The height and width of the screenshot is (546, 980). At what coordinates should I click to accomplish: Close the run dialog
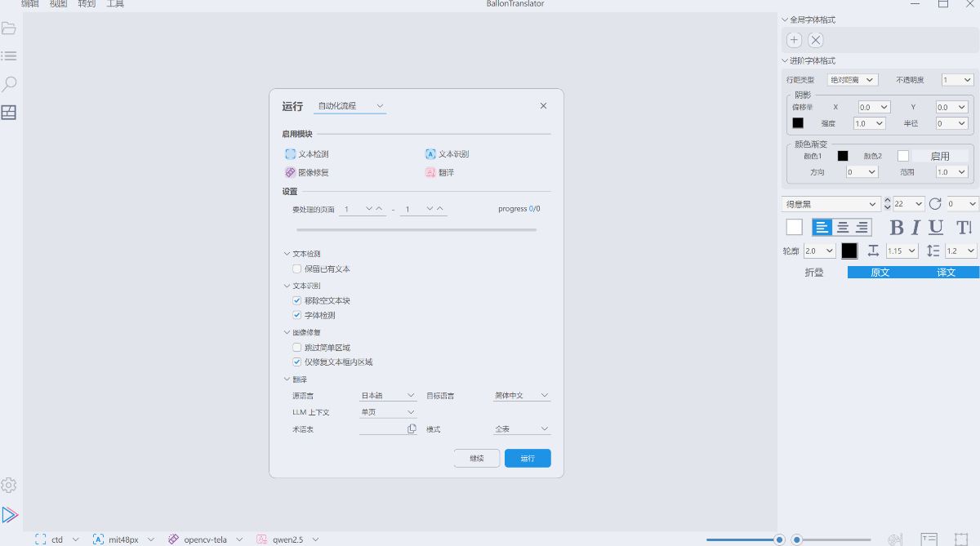(543, 106)
